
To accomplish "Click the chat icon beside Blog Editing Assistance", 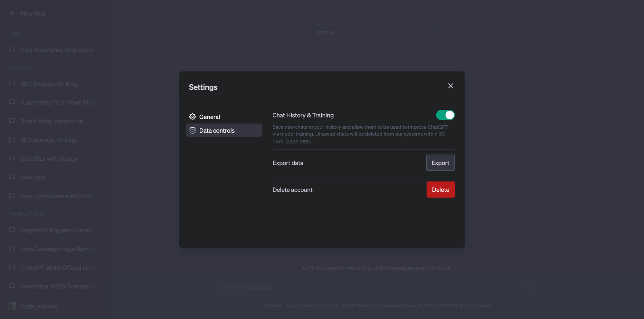I will 12,121.
